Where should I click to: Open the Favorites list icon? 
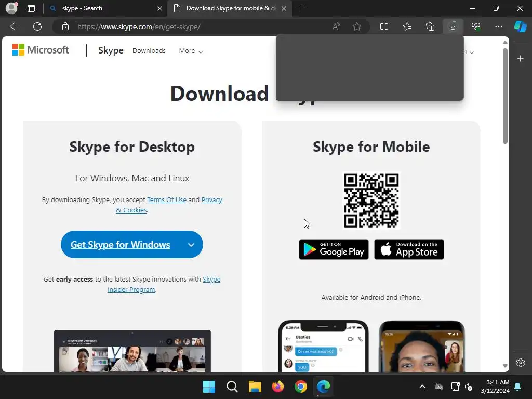coord(407,26)
